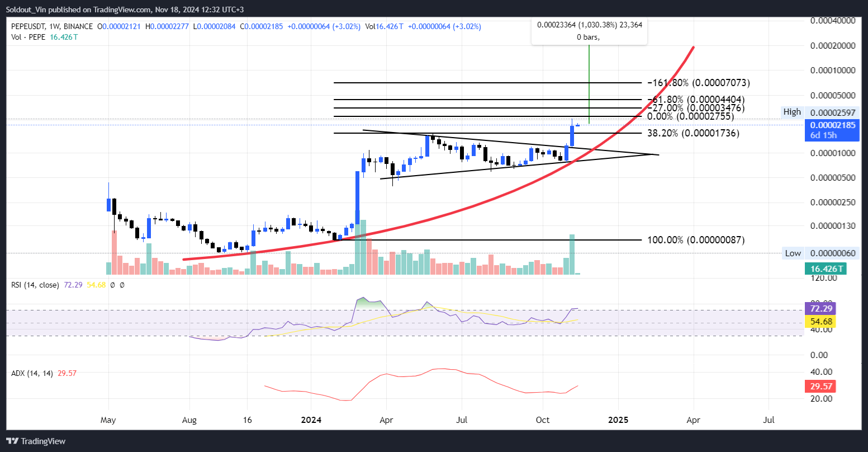868x452 pixels.
Task: Click the green 16.426T volume label on the price axis
Action: coord(826,269)
